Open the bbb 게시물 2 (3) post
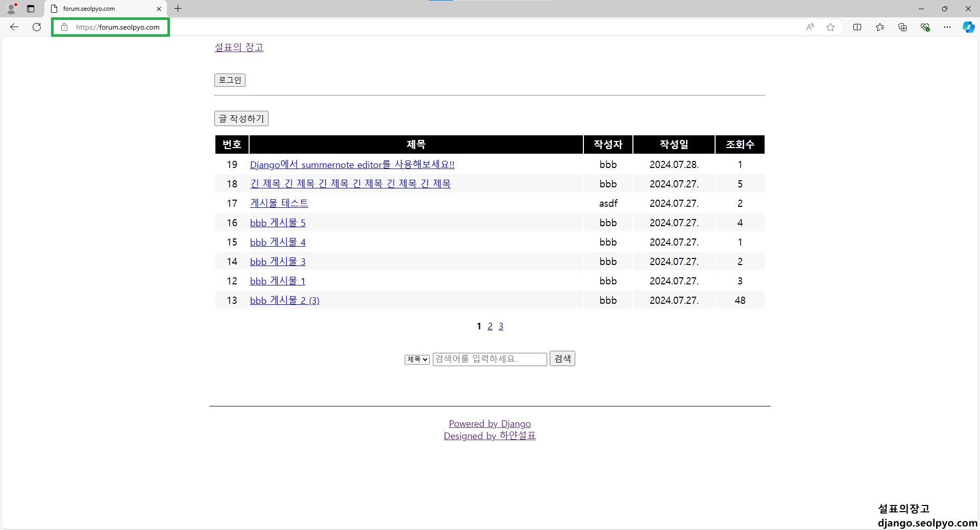 (285, 300)
